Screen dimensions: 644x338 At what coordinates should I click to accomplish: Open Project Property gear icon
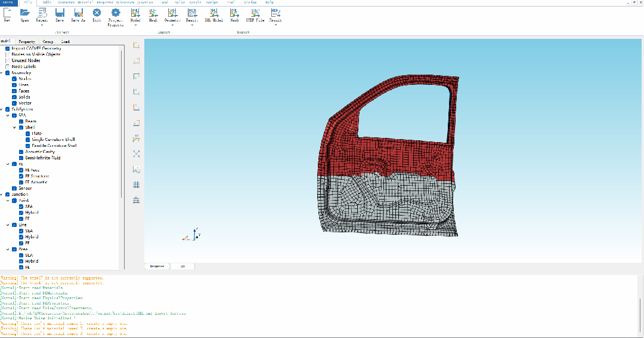[116, 13]
